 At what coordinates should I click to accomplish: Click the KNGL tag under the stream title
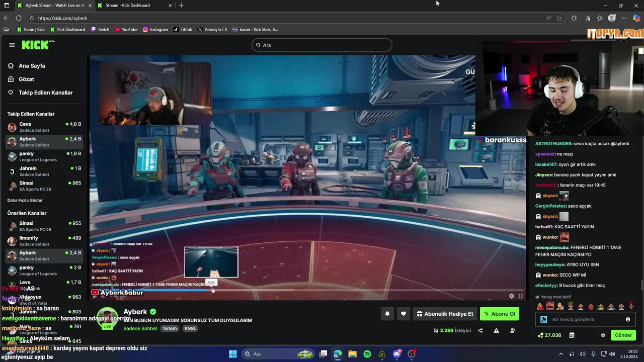point(190,328)
